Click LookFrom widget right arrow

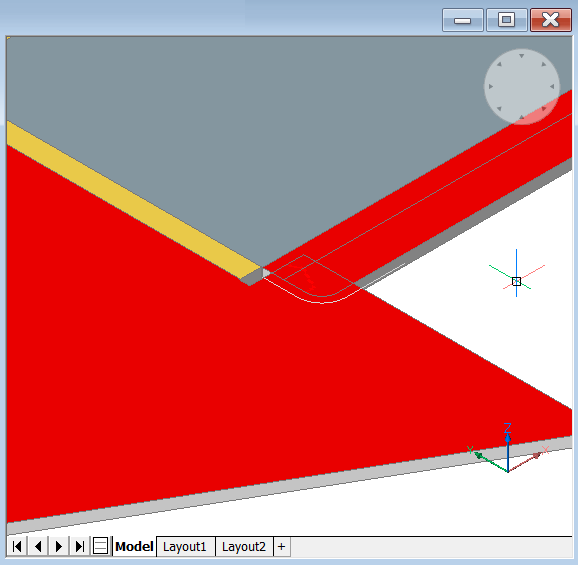tap(552, 87)
